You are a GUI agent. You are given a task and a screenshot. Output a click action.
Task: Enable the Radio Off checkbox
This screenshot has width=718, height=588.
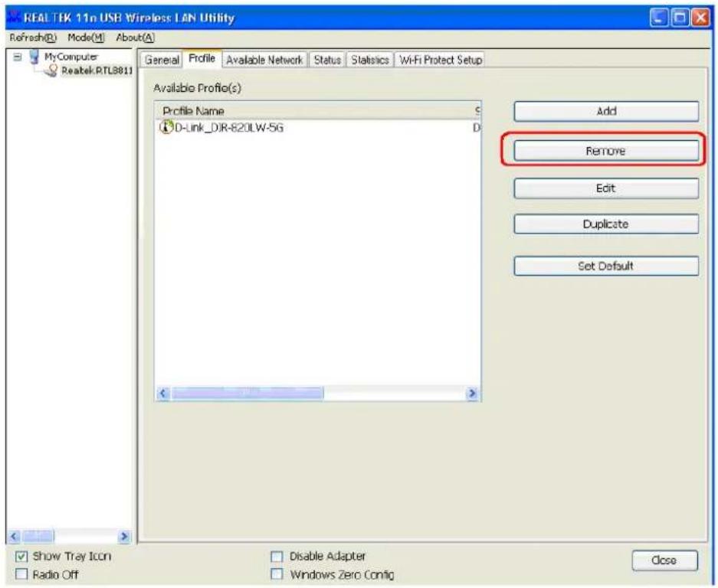click(21, 573)
